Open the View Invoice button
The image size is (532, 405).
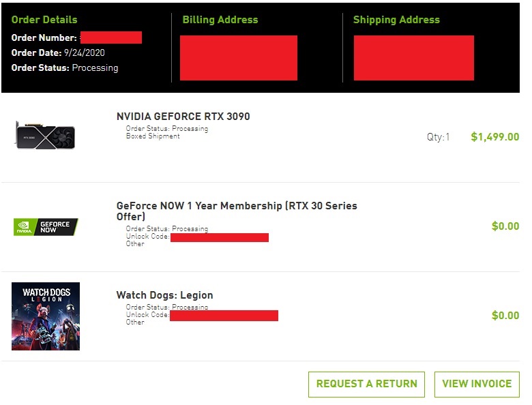point(477,384)
